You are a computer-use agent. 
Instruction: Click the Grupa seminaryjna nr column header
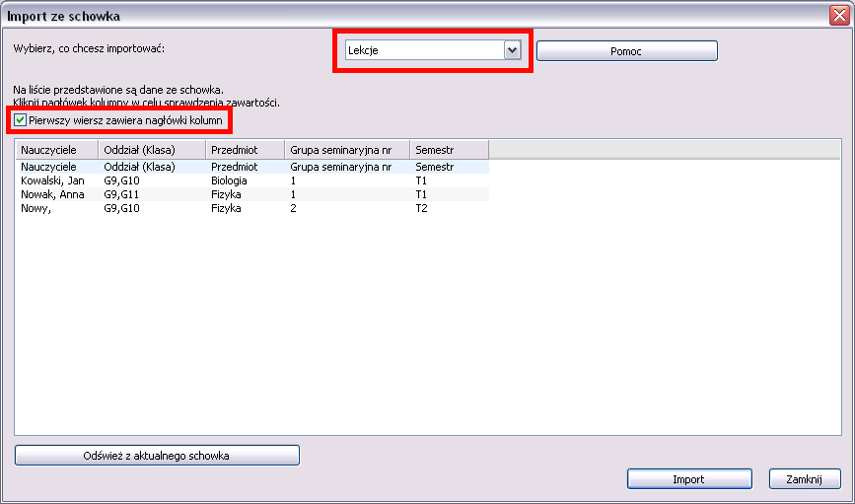347,149
